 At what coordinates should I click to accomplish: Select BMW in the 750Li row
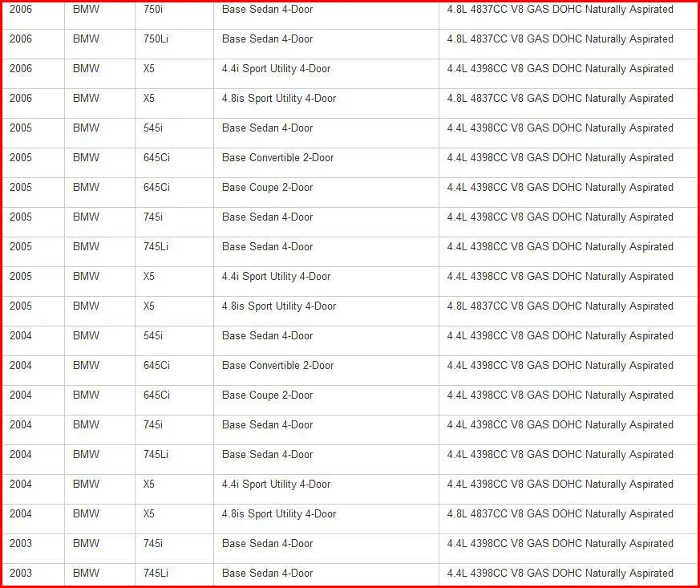(x=86, y=39)
